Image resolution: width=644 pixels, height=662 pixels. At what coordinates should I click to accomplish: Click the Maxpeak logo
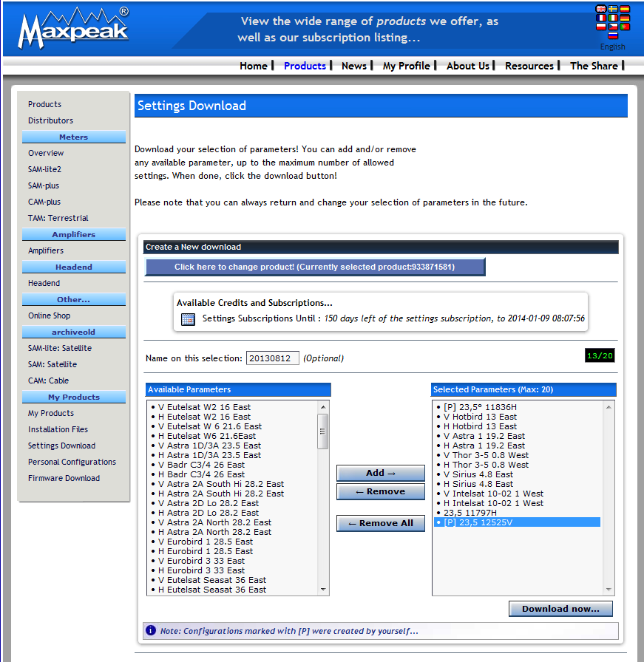[x=73, y=28]
